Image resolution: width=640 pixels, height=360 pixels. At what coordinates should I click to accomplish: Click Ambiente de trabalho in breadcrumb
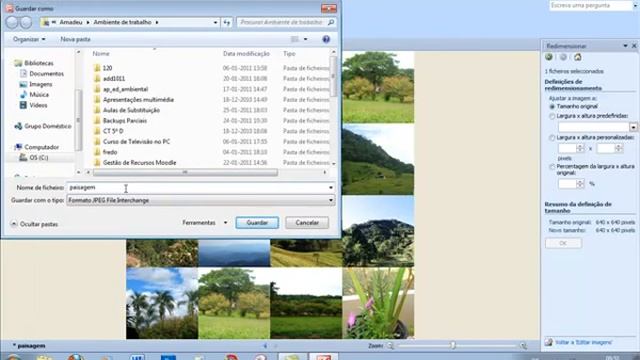coord(122,22)
